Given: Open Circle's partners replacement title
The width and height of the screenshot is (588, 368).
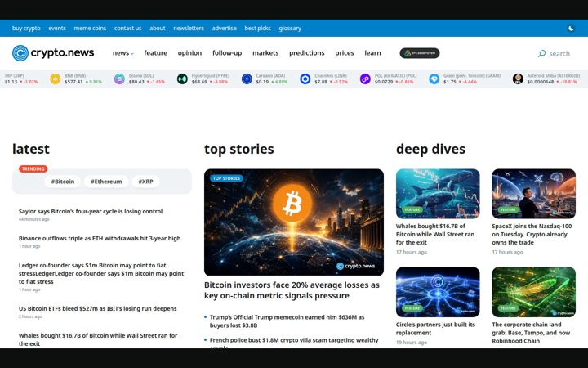Looking at the screenshot, I should point(435,329).
